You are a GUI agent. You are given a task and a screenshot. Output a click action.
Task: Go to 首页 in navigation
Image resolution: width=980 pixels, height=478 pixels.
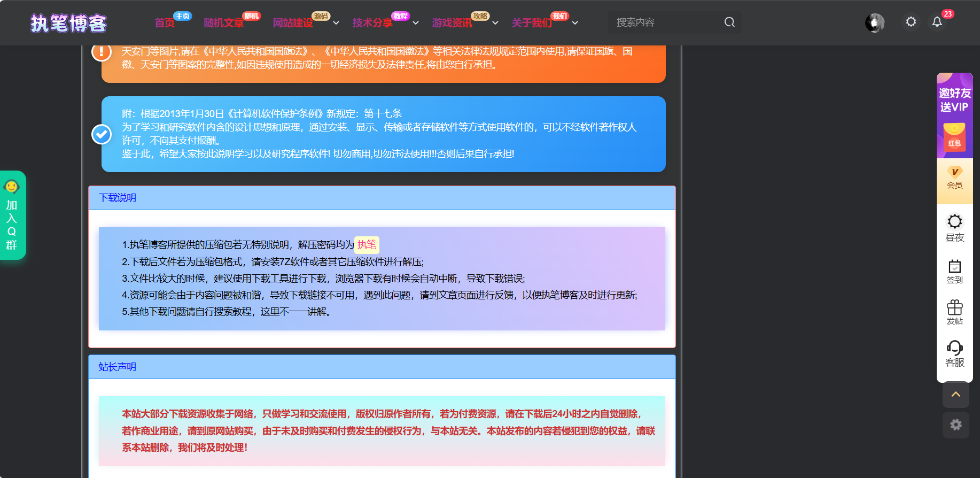[x=165, y=23]
